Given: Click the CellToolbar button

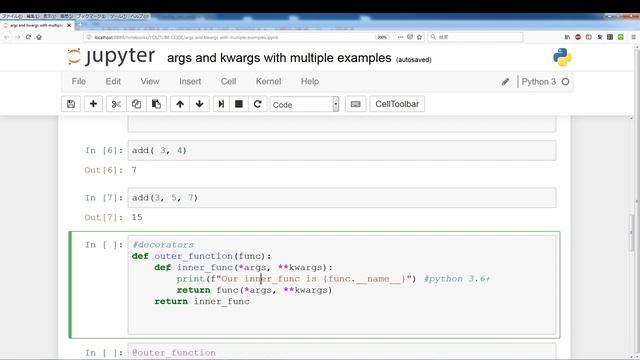Looking at the screenshot, I should coord(397,104).
